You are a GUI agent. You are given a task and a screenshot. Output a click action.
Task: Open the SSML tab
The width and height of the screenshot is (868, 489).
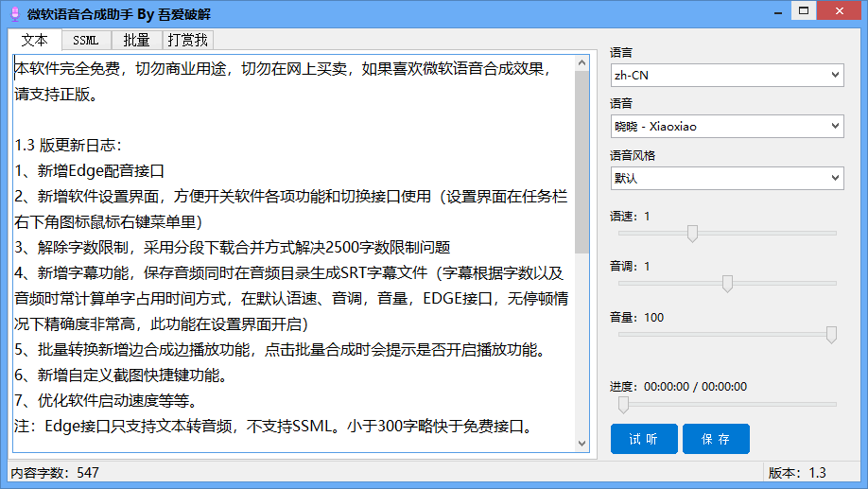pyautogui.click(x=86, y=40)
